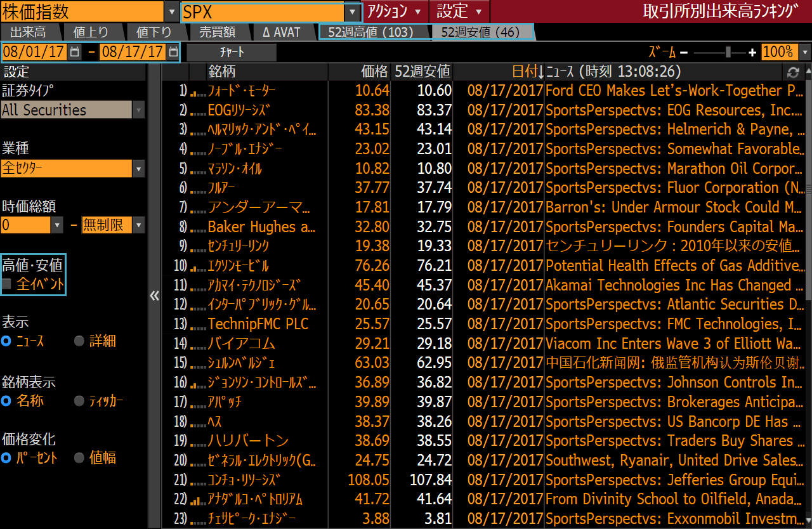This screenshot has width=812, height=529.
Task: Sort by the 日付 column header
Action: coord(499,72)
